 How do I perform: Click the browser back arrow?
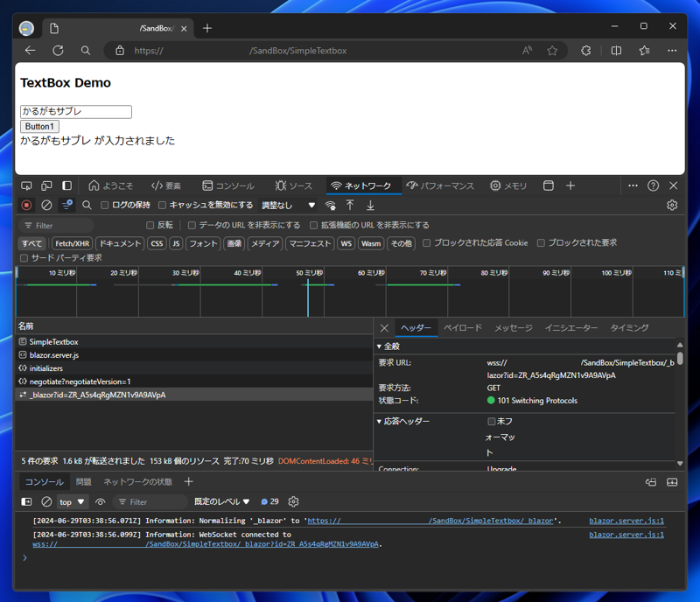click(x=30, y=51)
